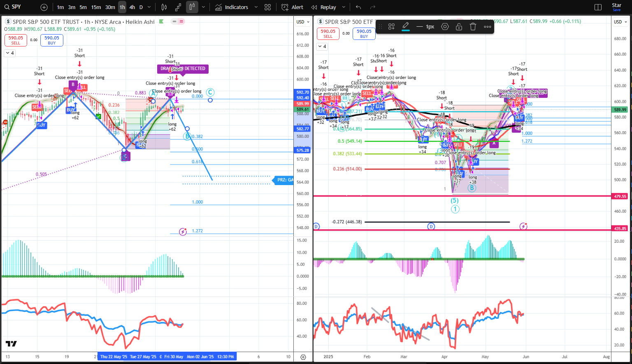The height and width of the screenshot is (364, 632).
Task: Click the DRAGON DETECTED purple label
Action: [183, 69]
